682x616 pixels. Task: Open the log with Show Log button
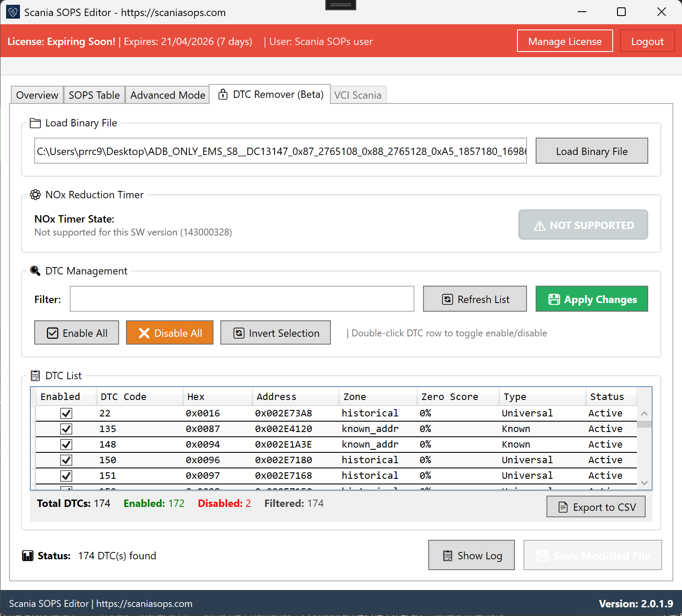pyautogui.click(x=472, y=555)
